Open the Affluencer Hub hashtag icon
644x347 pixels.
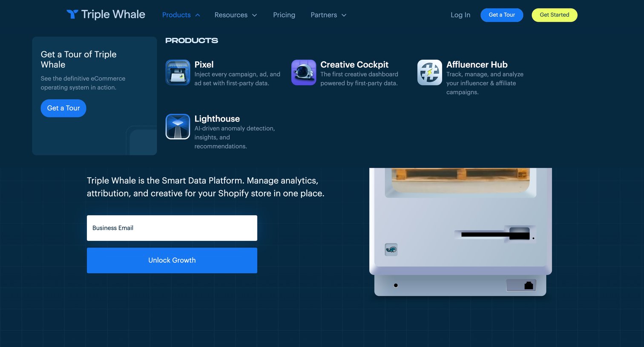click(430, 72)
